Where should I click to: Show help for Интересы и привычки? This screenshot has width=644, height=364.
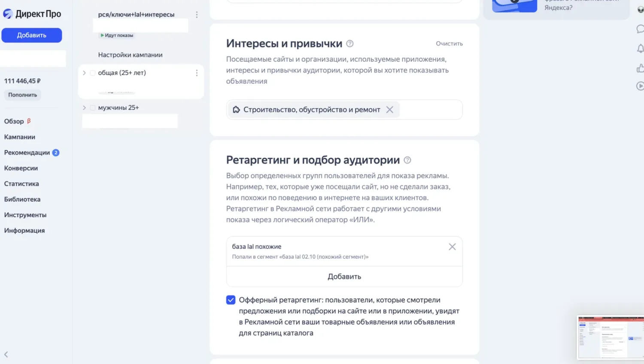tap(350, 43)
